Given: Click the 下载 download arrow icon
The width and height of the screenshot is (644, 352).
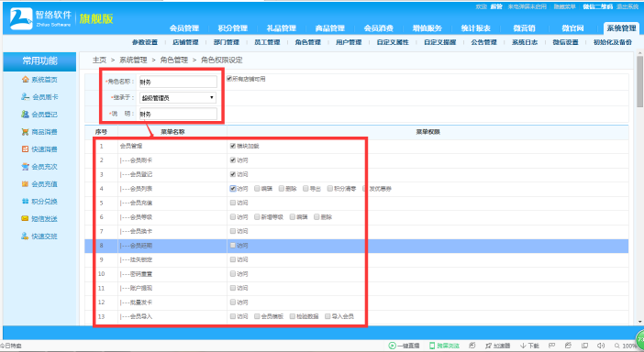Looking at the screenshot, I should (x=523, y=346).
